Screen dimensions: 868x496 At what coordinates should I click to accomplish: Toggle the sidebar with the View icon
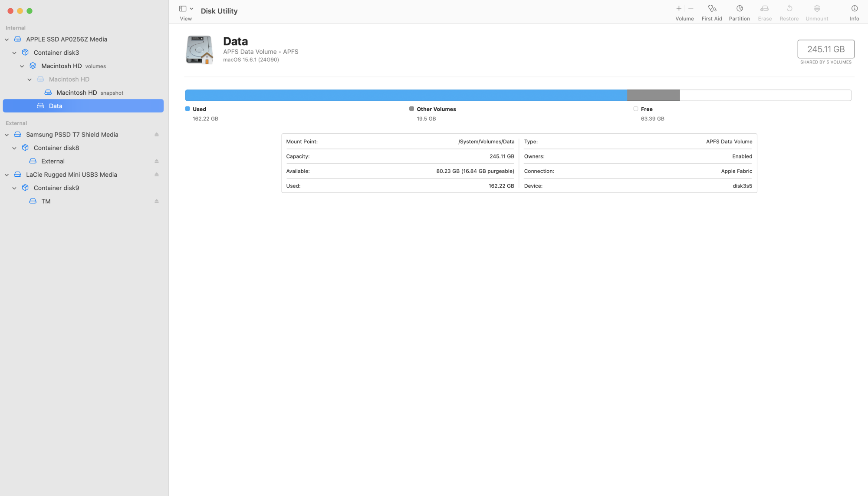[183, 9]
